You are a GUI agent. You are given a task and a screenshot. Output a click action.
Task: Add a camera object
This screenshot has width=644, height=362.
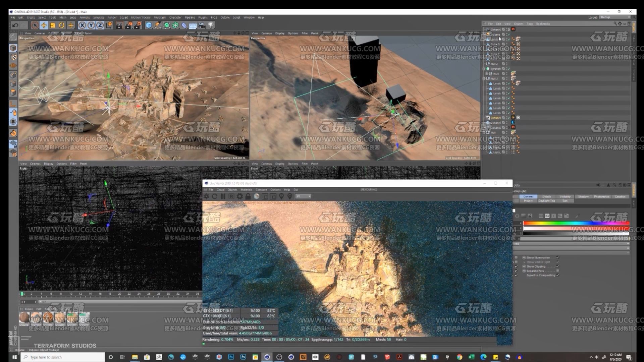pos(202,25)
